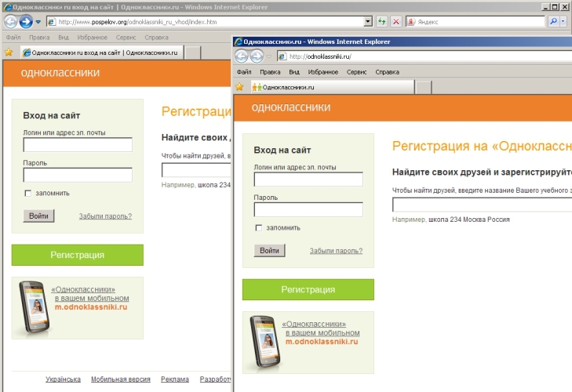Image resolution: width=572 pixels, height=392 pixels.
Task: Click phone image in back window
Action: (35, 307)
